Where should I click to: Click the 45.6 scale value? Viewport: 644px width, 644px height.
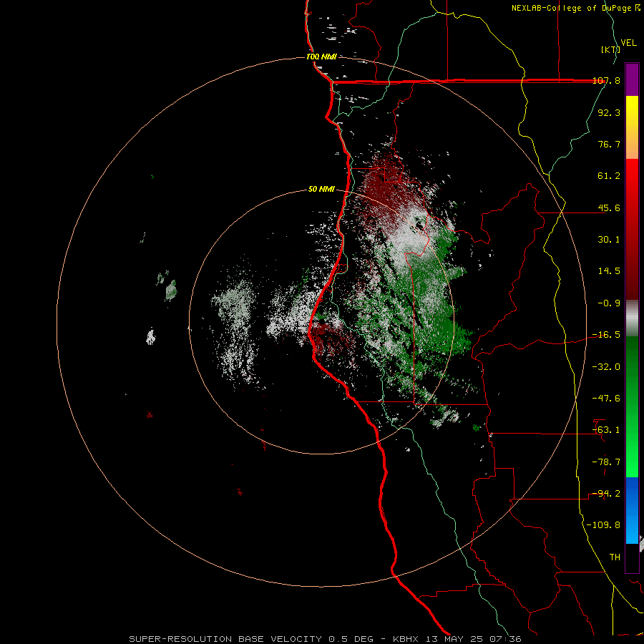tap(609, 208)
